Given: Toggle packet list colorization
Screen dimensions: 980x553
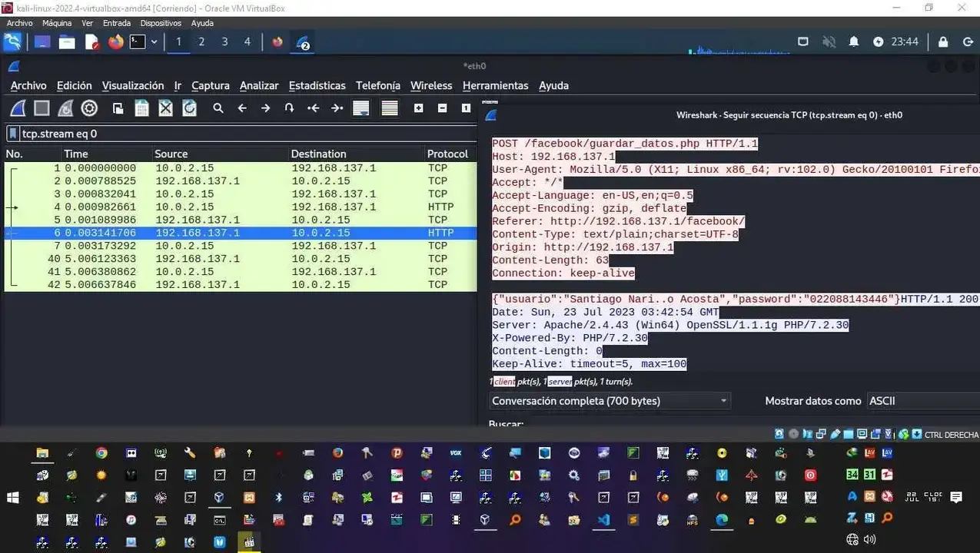Looking at the screenshot, I should 390,108.
